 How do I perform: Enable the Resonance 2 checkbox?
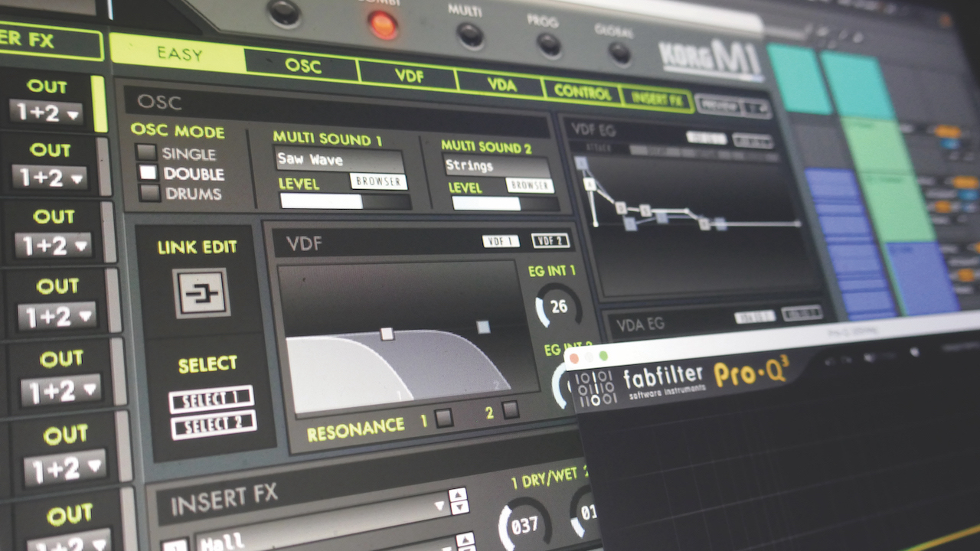coord(510,410)
